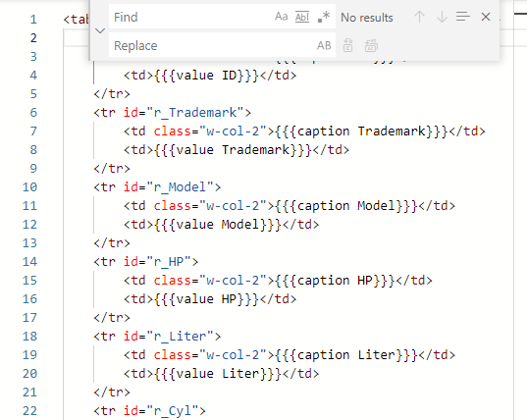The width and height of the screenshot is (527, 420).
Task: Toggle Match Case in Find
Action: (x=281, y=17)
